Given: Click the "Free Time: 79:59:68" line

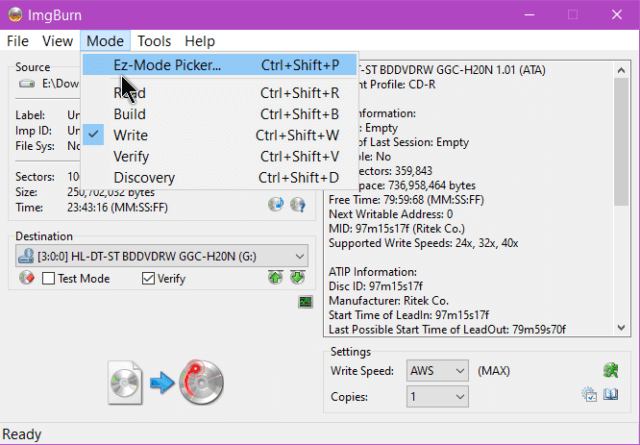Looking at the screenshot, I should tap(406, 200).
